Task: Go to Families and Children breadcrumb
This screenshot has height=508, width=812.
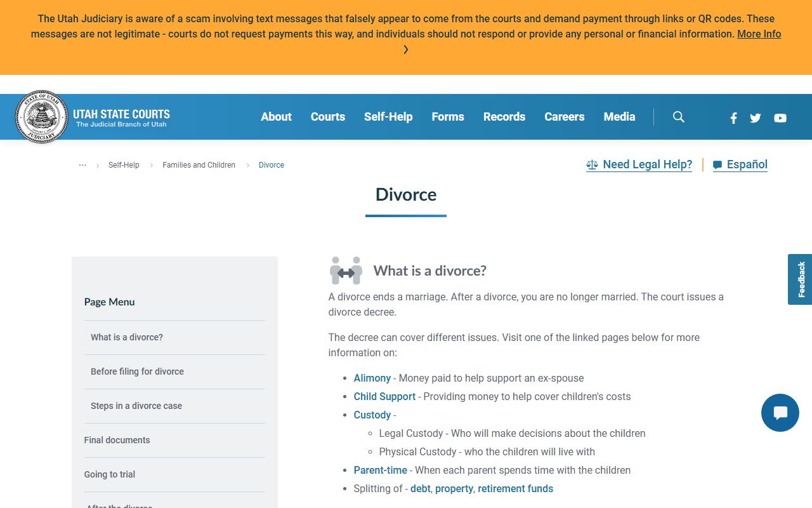Action: 199,165
